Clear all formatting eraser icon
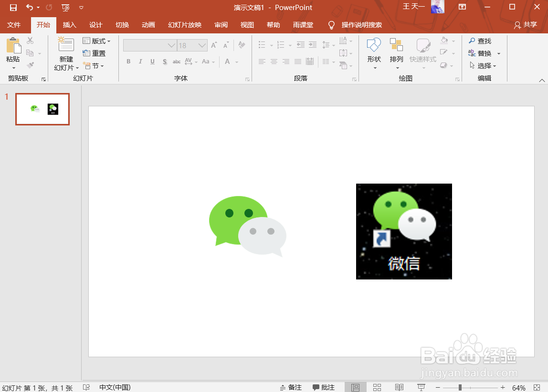Image resolution: width=548 pixels, height=392 pixels. pos(242,45)
